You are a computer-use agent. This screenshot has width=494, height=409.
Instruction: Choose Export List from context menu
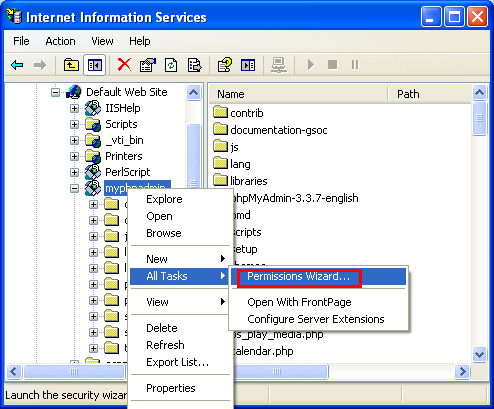[180, 362]
